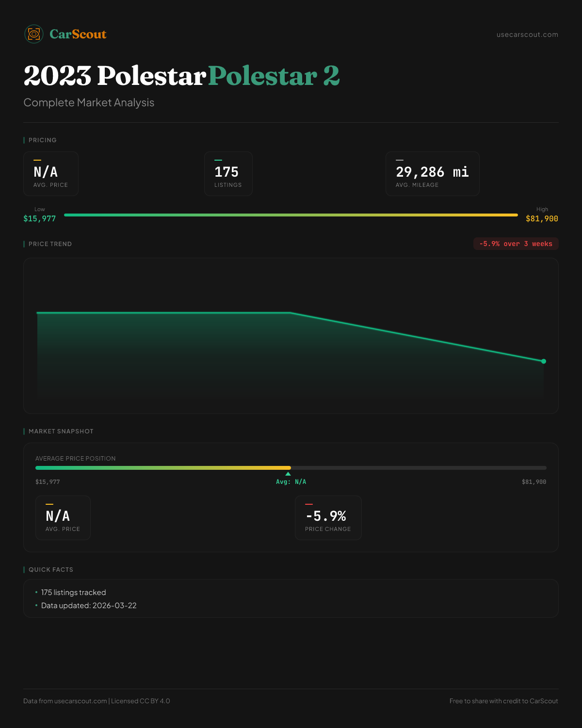Screen dimensions: 582x728
Task: Click the 2023 Polestar Polestar 2 heading
Action: [x=181, y=76]
